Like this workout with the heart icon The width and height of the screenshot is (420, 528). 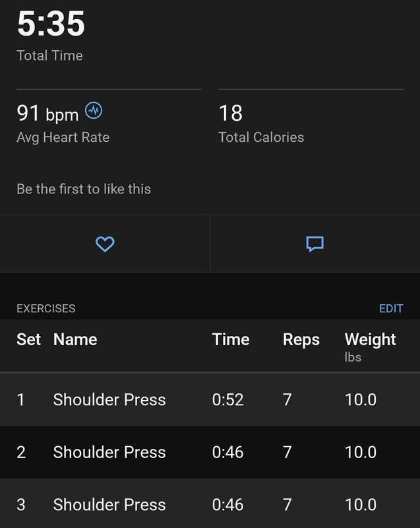click(105, 244)
